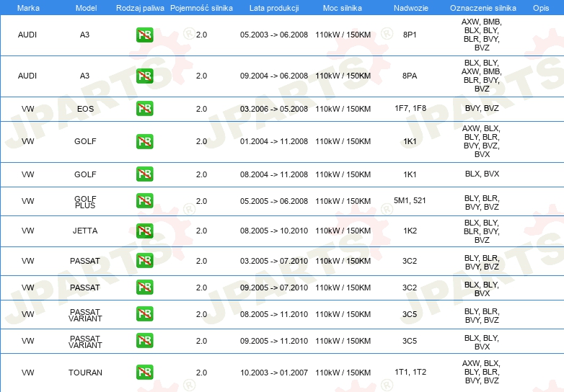Click petrol icon in Passat Variant 08.2005 row

tap(144, 313)
